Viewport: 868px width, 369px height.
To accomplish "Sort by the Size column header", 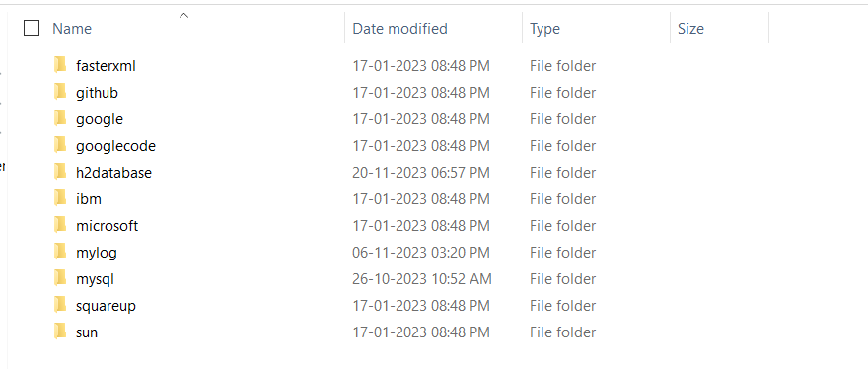I will tap(690, 29).
